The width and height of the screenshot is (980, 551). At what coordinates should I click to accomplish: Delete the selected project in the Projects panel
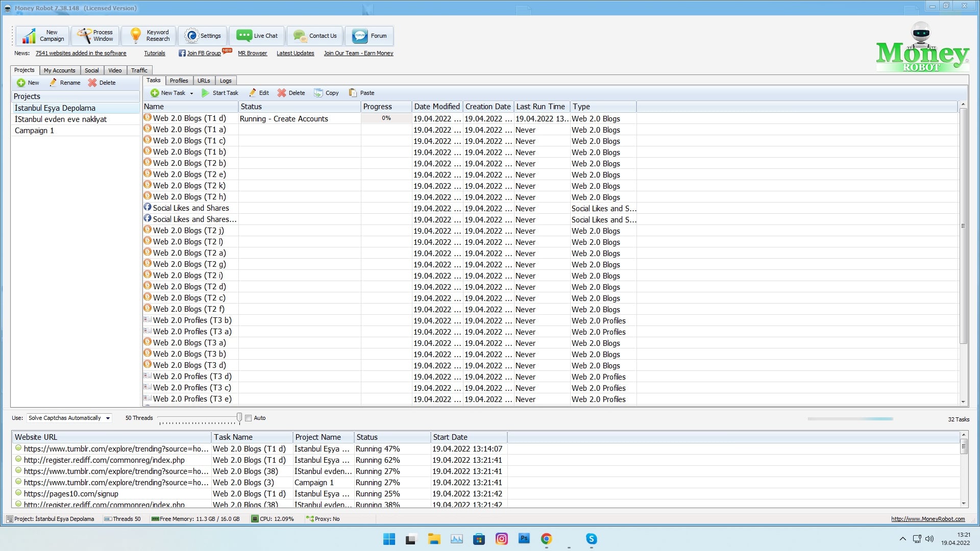[102, 83]
